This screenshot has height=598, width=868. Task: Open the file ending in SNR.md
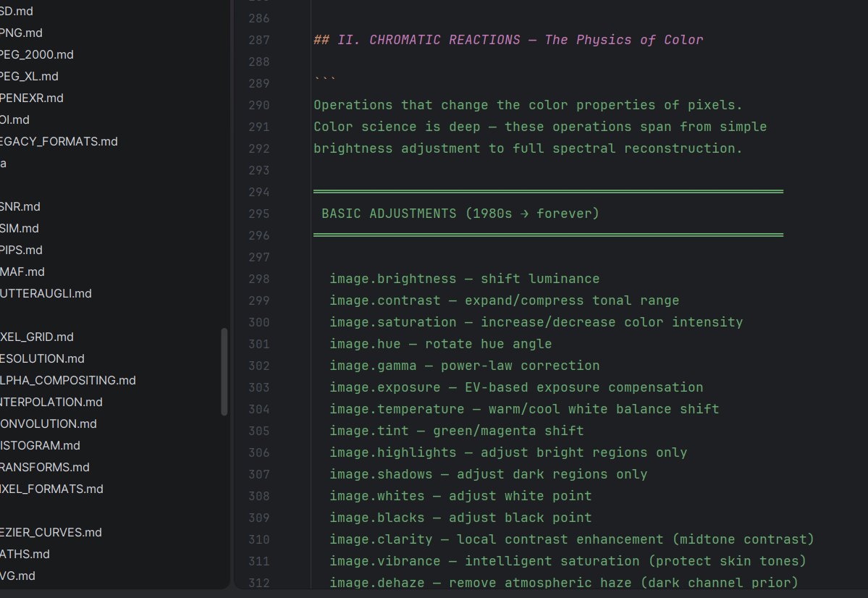pos(20,206)
